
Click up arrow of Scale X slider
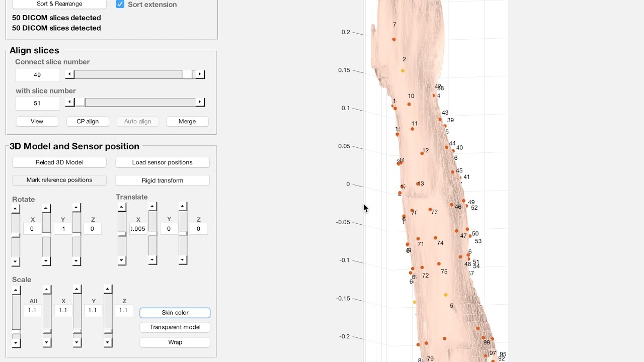(47, 290)
